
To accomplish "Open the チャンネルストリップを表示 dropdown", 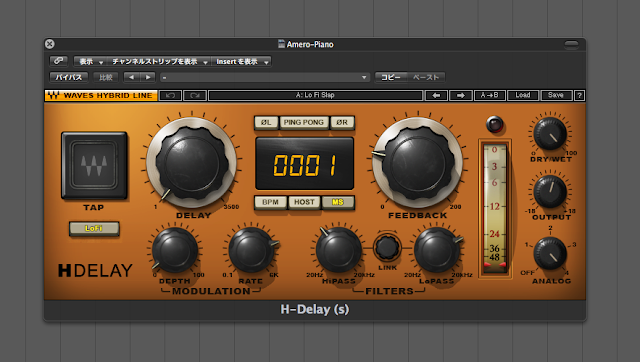I will pos(159,61).
